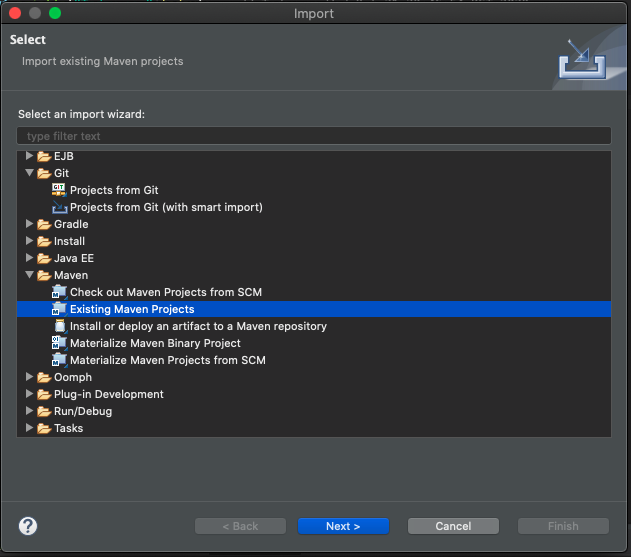
Task: Click the Git folder icon
Action: (44, 173)
